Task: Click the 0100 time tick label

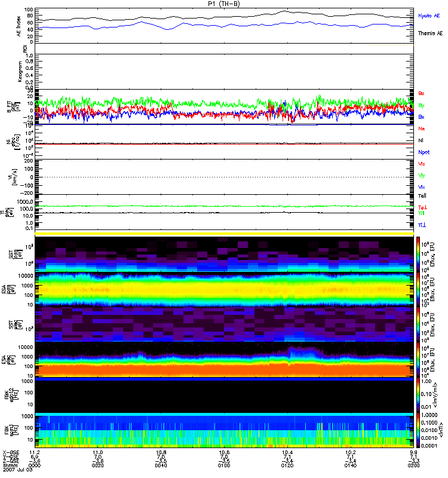Action: tap(224, 465)
